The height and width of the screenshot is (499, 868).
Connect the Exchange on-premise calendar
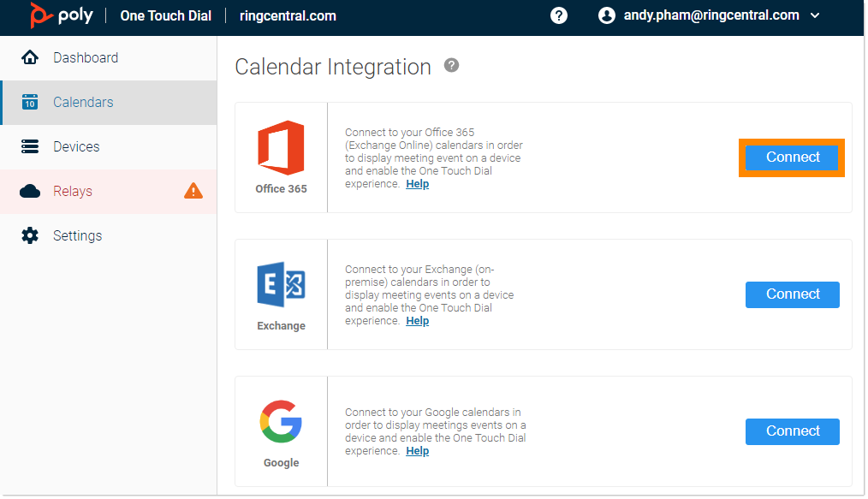792,294
